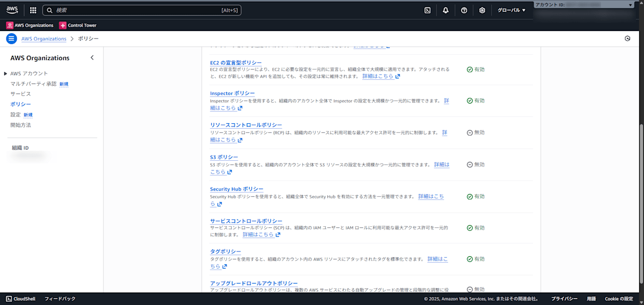The height and width of the screenshot is (305, 644).
Task: Click the 無効 status beside アップグレードロールアウトポリシー
Action: 475,289
